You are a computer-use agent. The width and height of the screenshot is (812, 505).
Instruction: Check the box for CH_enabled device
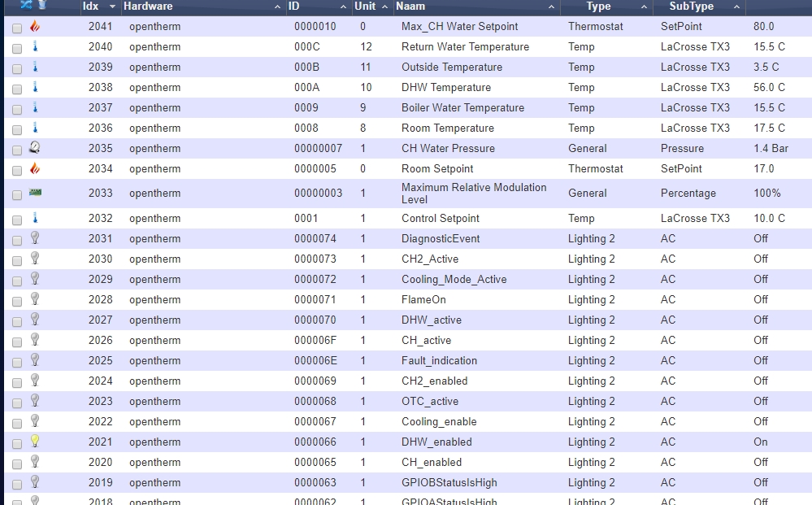pyautogui.click(x=17, y=464)
